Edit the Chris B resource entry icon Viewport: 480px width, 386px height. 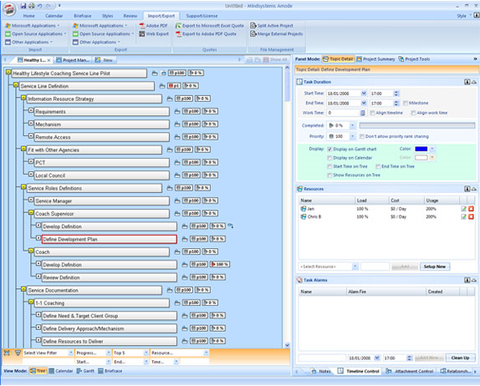click(463, 217)
